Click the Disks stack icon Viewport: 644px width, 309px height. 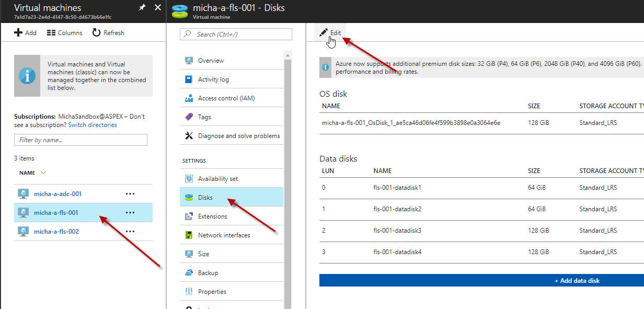coord(189,198)
